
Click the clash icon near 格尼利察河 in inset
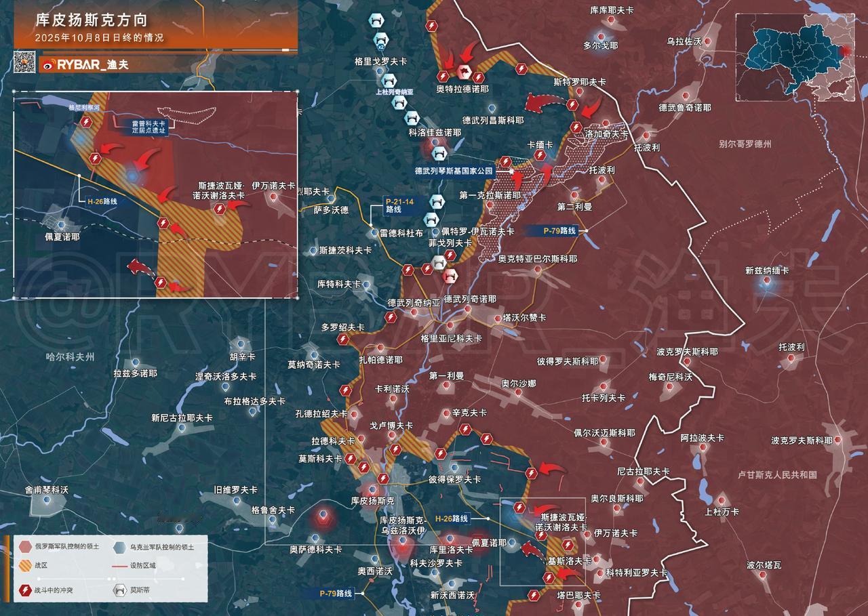click(x=86, y=122)
